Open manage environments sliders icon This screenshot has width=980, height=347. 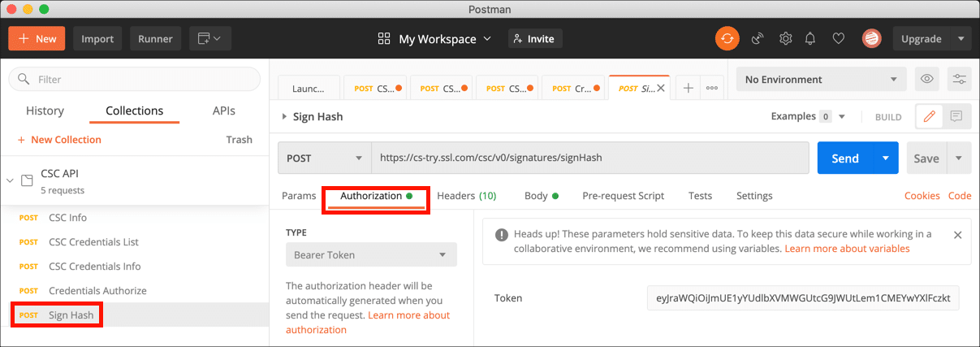pos(959,80)
